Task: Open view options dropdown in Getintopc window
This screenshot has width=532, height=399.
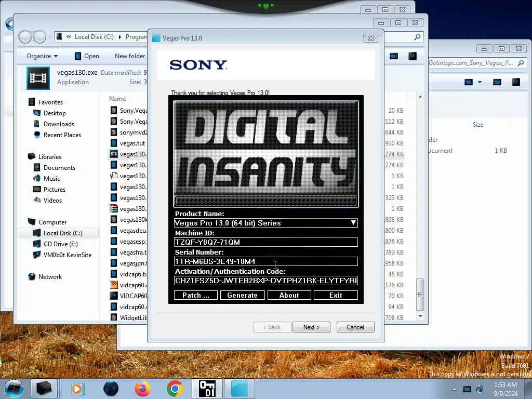Action: coord(480,82)
